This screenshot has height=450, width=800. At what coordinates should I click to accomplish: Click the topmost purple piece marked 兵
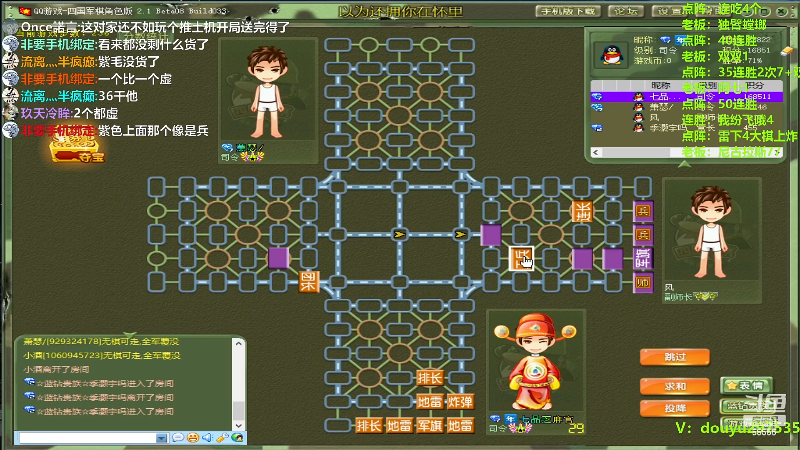click(x=643, y=211)
